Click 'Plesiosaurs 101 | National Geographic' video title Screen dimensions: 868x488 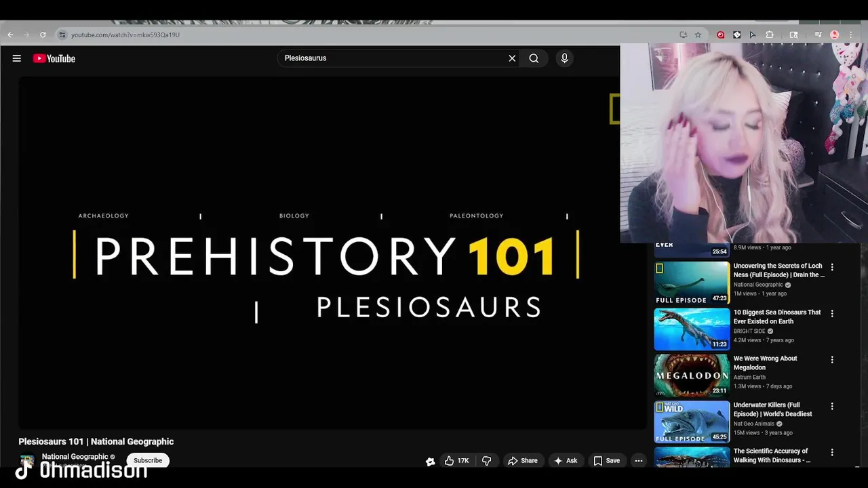[96, 441]
